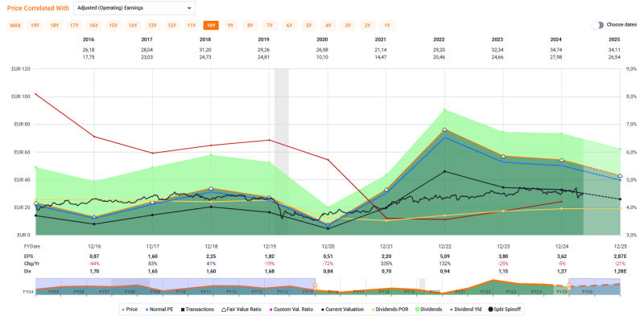Select the MAX time range
Image resolution: width=644 pixels, height=316 pixels.
point(15,26)
